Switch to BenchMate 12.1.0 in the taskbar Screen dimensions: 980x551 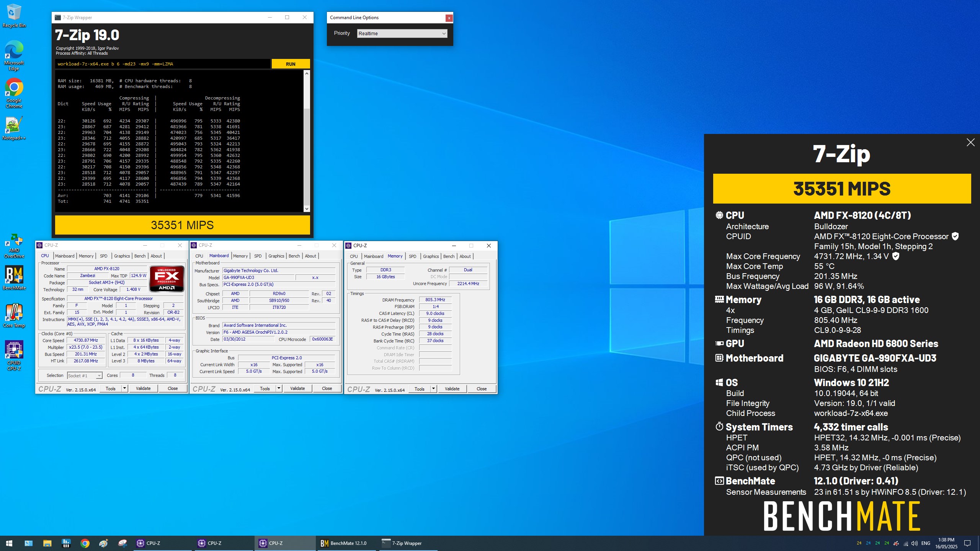[347, 543]
